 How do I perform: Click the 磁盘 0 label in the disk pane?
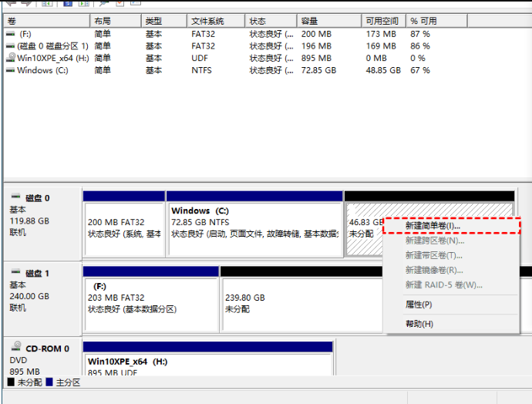[37, 198]
